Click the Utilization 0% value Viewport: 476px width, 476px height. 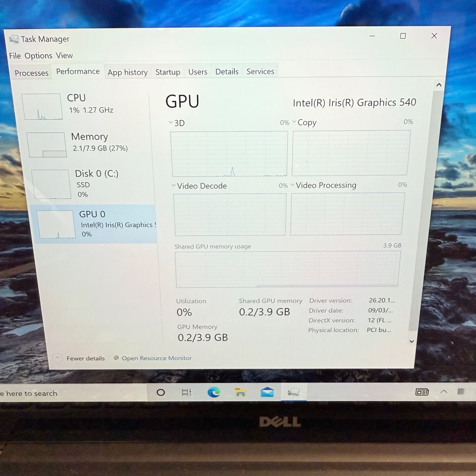(184, 312)
